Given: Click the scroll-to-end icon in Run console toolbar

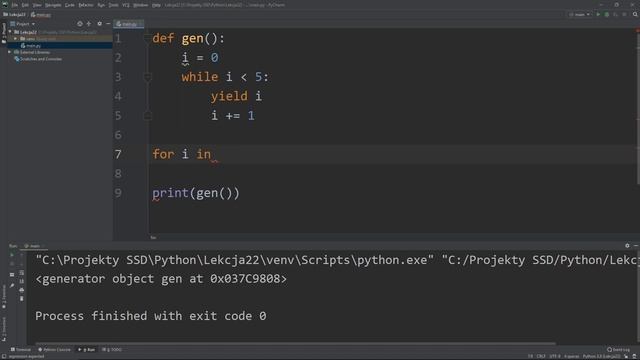Looking at the screenshot, I should pyautogui.click(x=22, y=281).
